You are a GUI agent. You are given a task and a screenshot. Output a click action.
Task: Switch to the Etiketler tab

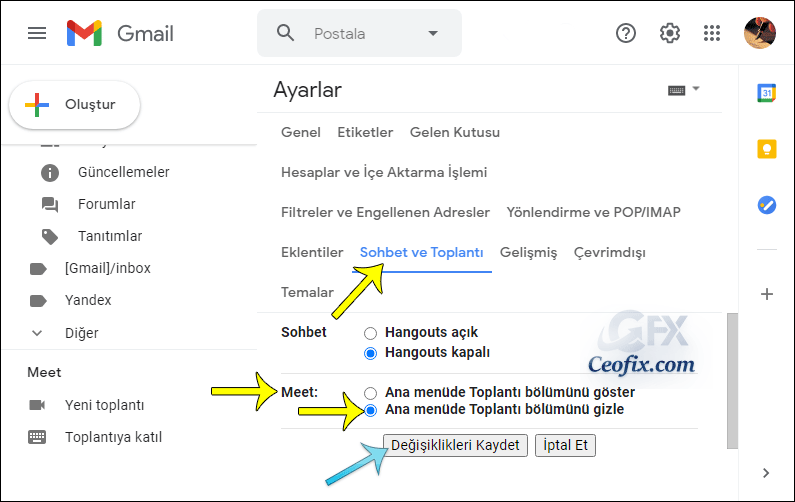tap(365, 132)
